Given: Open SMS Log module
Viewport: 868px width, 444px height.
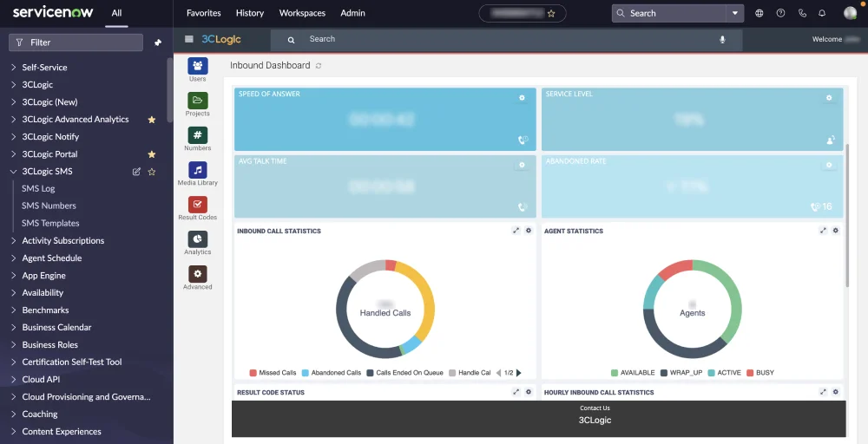Looking at the screenshot, I should click(38, 188).
